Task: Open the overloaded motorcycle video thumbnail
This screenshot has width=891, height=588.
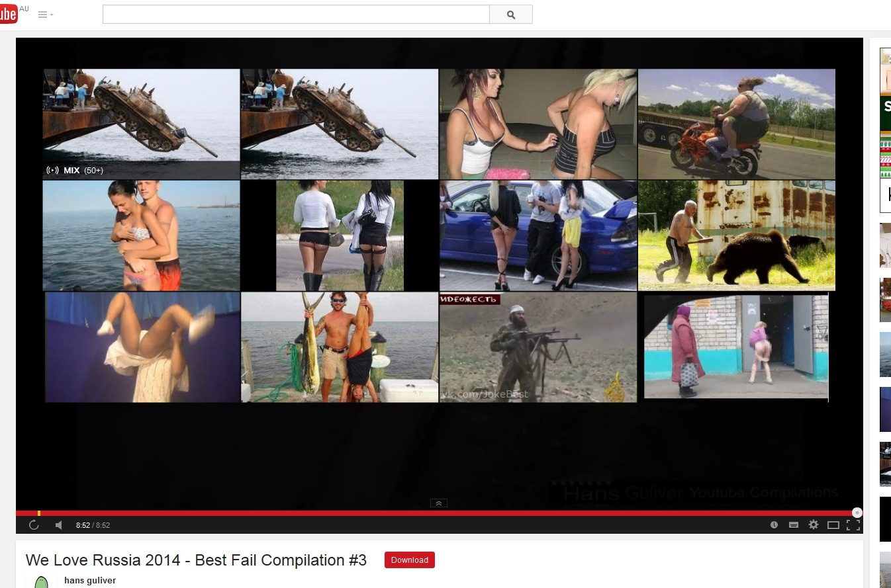Action: [x=736, y=124]
